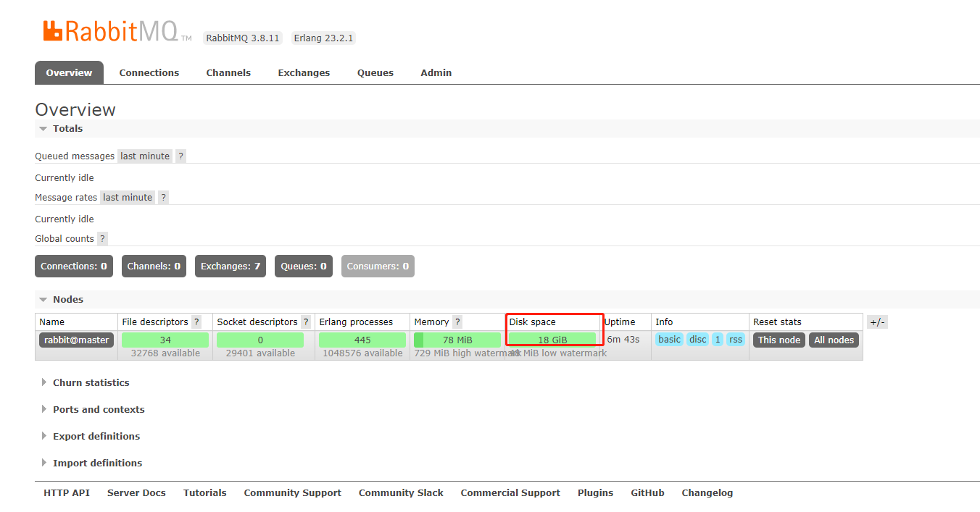The height and width of the screenshot is (512, 980).
Task: Open the Community Slack link
Action: pyautogui.click(x=401, y=493)
